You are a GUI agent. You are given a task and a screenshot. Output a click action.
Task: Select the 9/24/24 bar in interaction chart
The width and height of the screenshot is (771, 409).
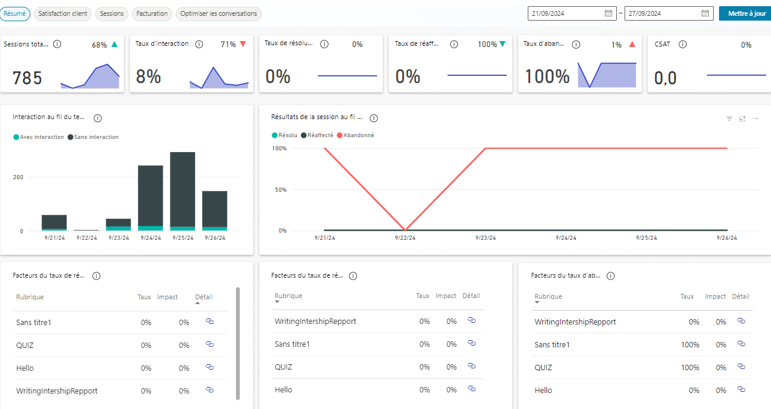pyautogui.click(x=150, y=198)
